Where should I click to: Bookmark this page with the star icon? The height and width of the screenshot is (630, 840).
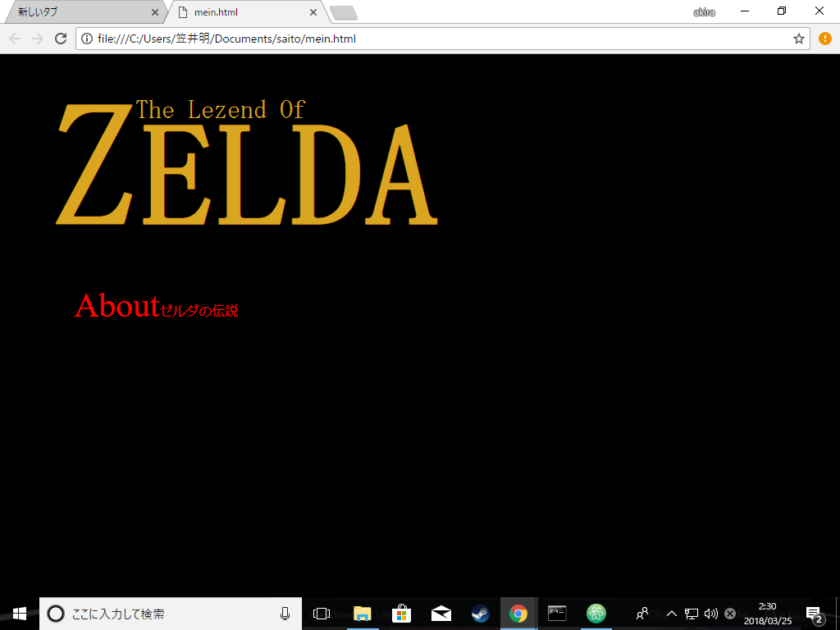(798, 39)
